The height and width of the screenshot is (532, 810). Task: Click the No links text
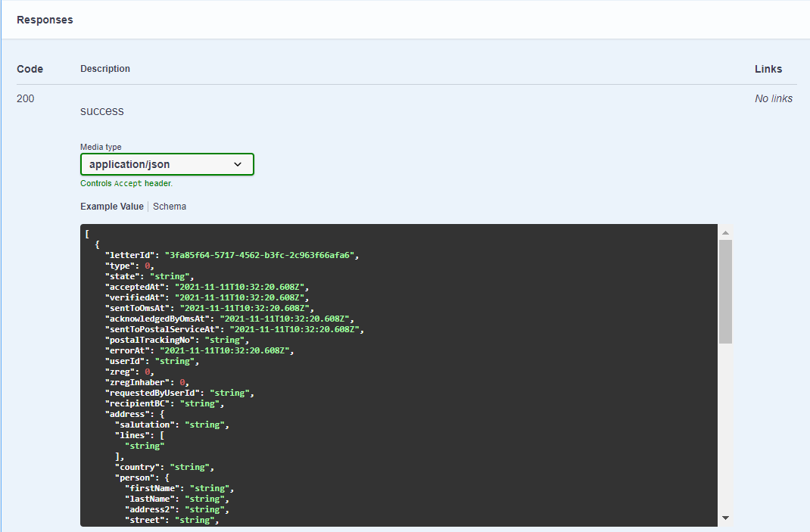click(774, 98)
